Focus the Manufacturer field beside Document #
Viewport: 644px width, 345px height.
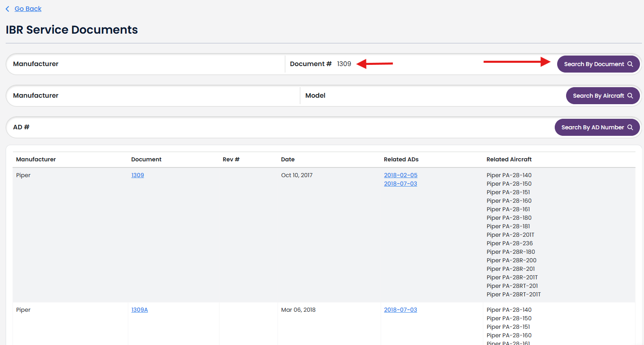146,64
